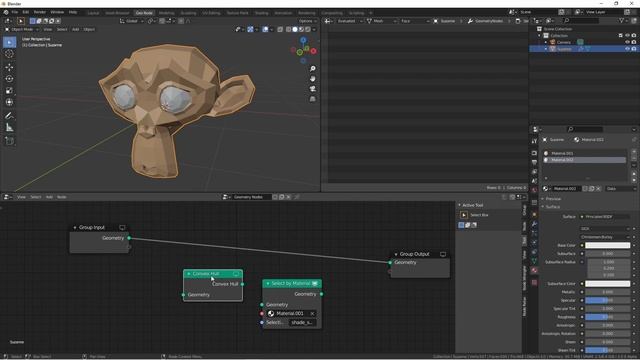Select the Add Cube tool in viewport toolbar
This screenshot has width=640, height=360.
pos(9,141)
